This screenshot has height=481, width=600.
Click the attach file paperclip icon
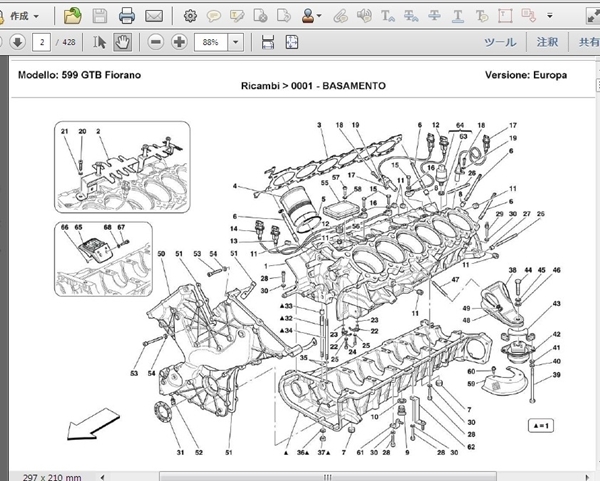pos(340,16)
